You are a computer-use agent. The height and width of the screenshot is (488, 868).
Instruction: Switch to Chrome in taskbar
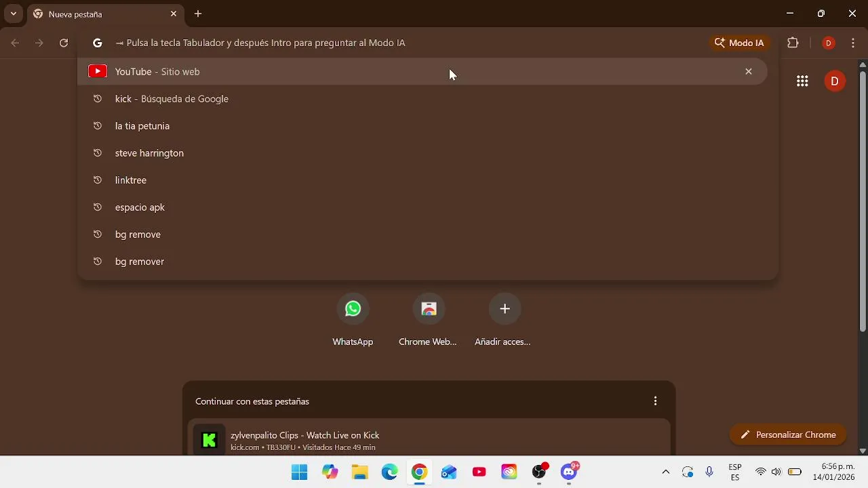[419, 472]
